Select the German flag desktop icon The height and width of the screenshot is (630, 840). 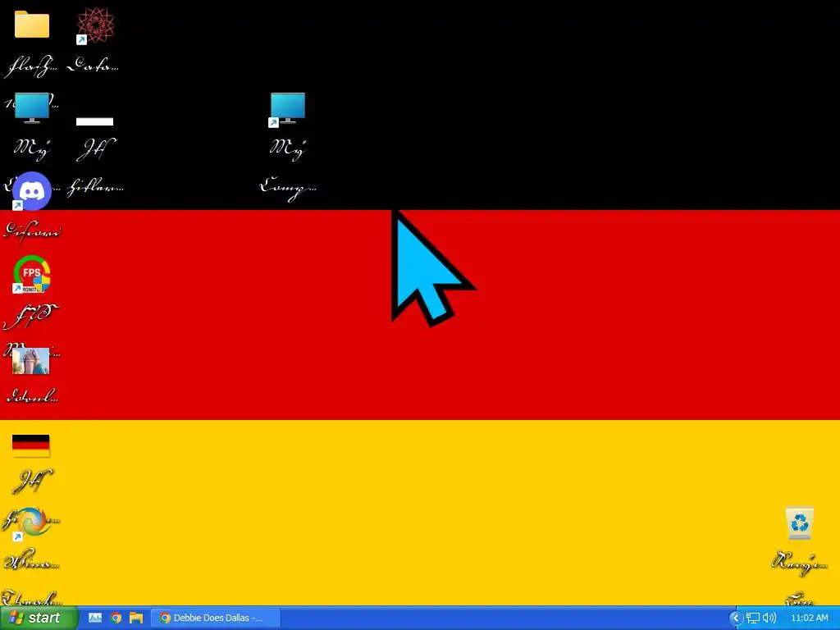click(31, 445)
